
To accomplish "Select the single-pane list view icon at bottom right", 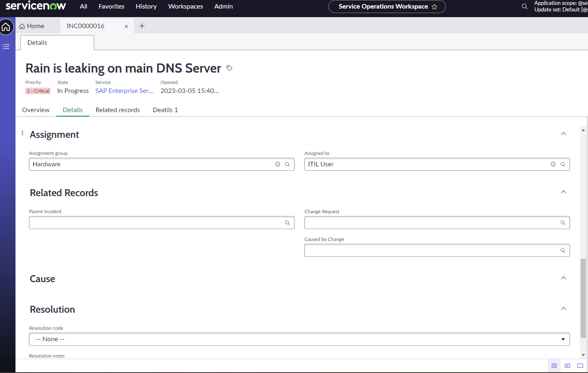I will tap(554, 366).
